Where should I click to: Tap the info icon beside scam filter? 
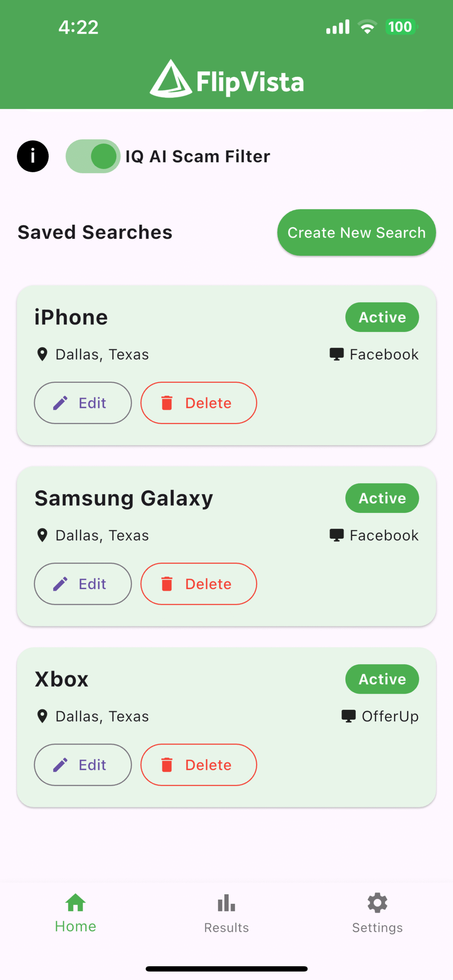[33, 156]
